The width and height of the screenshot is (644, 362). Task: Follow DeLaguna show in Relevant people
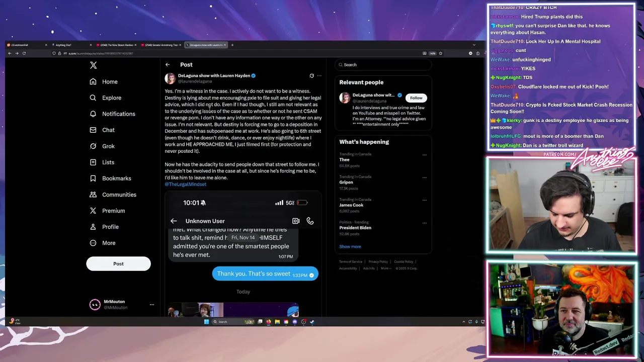[x=416, y=98]
